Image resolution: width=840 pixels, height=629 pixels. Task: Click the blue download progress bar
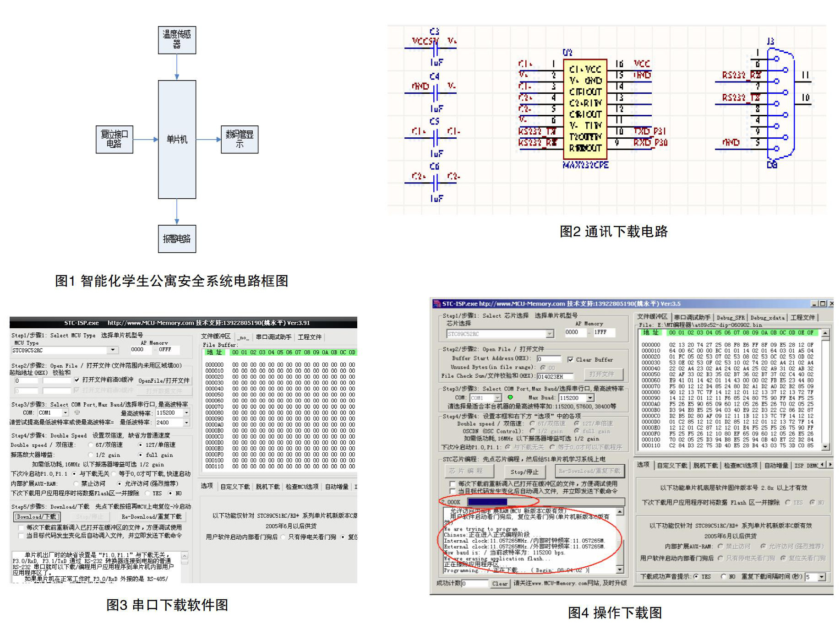487,502
